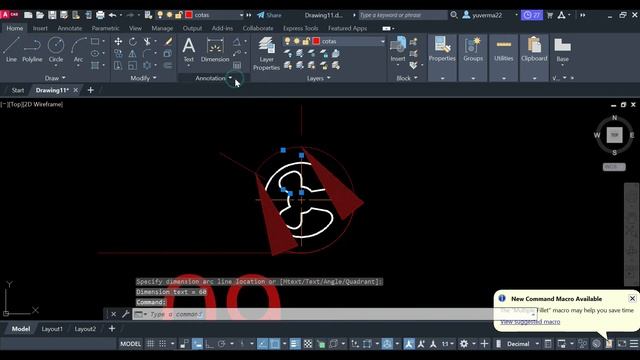The image size is (640, 360).
Task: Expand the Annotation panel
Action: coord(214,78)
